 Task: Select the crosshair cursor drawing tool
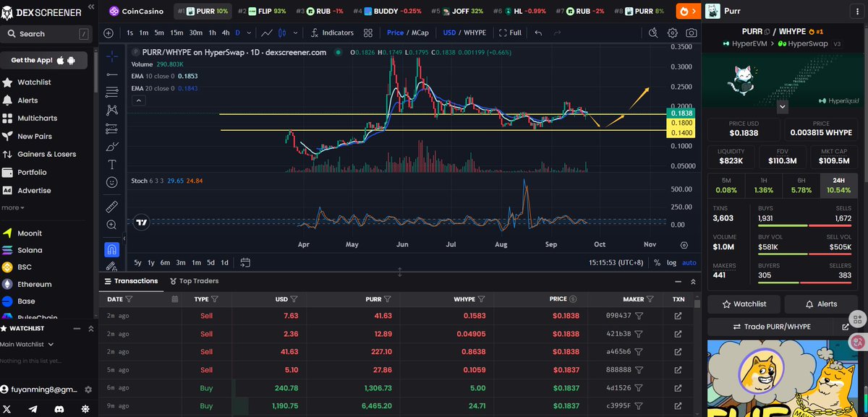[112, 56]
